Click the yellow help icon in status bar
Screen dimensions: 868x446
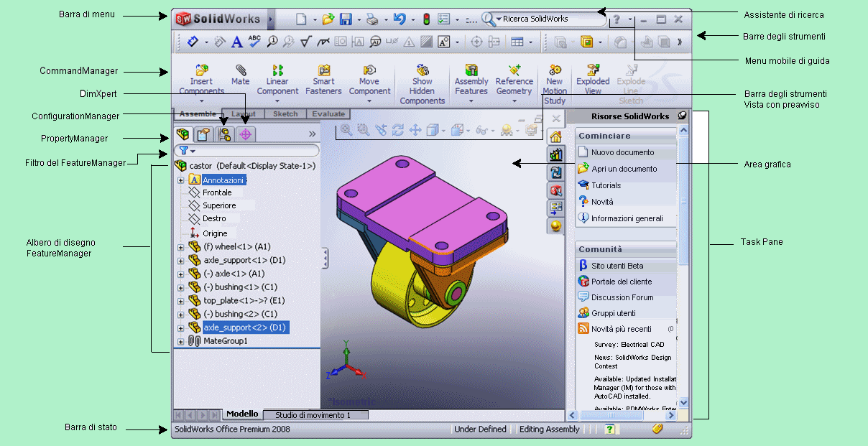610,429
